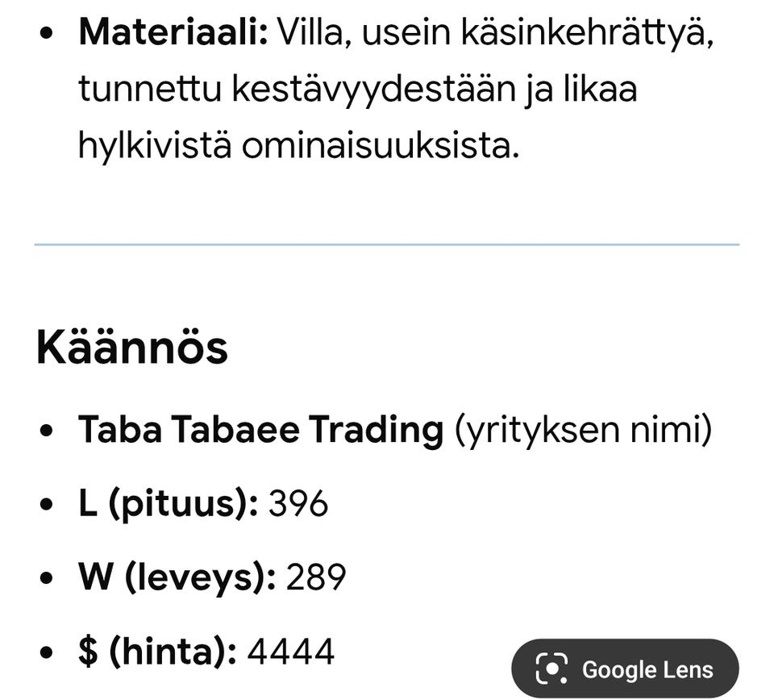This screenshot has height=700, width=774.
Task: Select the phrase hylkivistä ominaisuuksista
Action: tap(298, 145)
